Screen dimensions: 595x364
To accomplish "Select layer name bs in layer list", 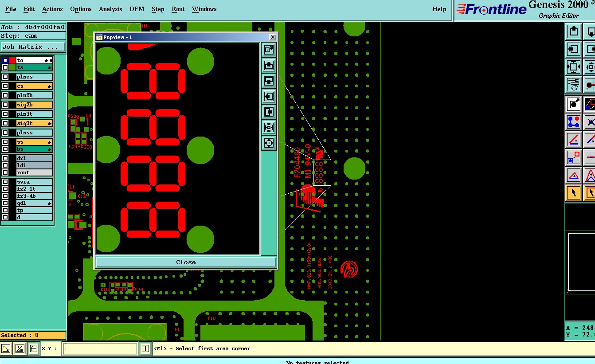I will click(x=35, y=149).
